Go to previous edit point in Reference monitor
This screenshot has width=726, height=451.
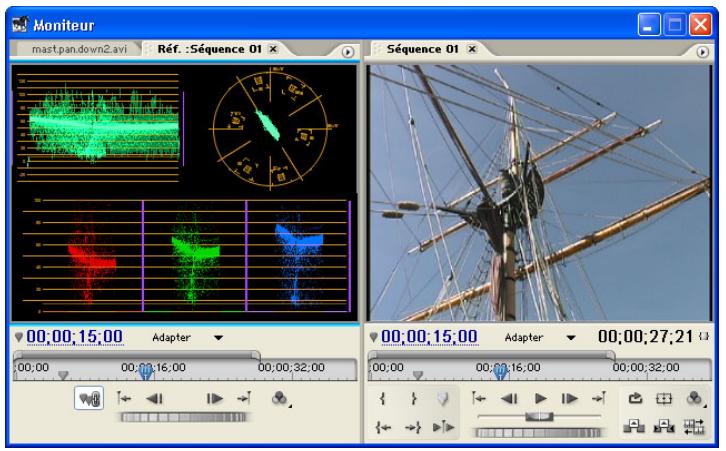pyautogui.click(x=124, y=398)
